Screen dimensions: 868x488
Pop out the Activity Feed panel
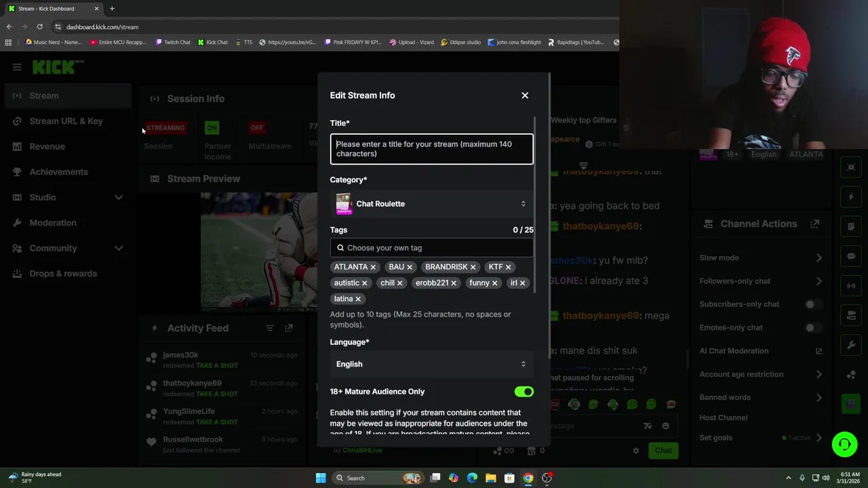click(x=289, y=328)
